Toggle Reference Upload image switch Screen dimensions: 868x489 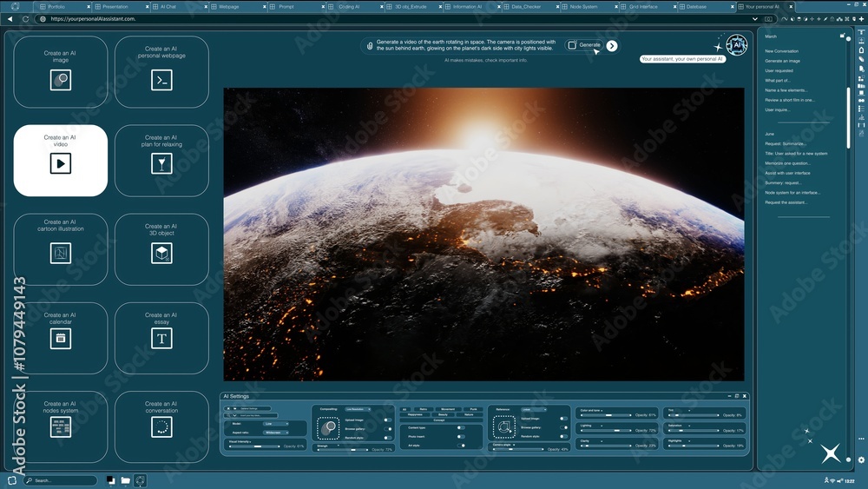[563, 419]
